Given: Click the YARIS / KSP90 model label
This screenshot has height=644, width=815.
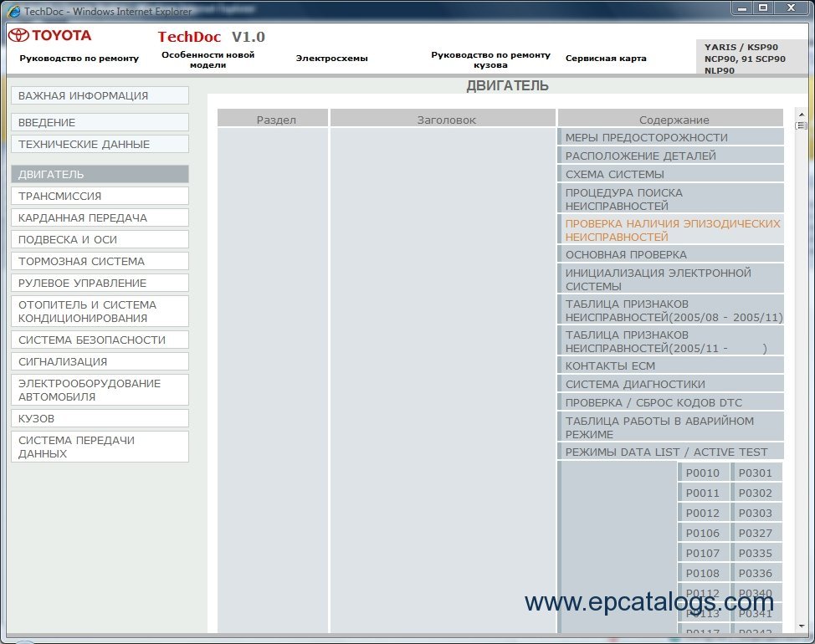Looking at the screenshot, I should click(x=745, y=59).
